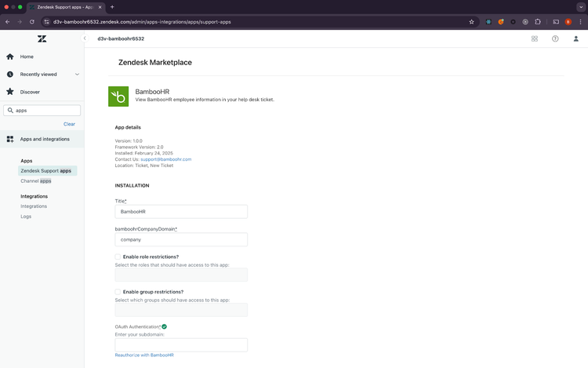Click the Apps and integrations icon
This screenshot has width=588, height=368.
pos(10,139)
